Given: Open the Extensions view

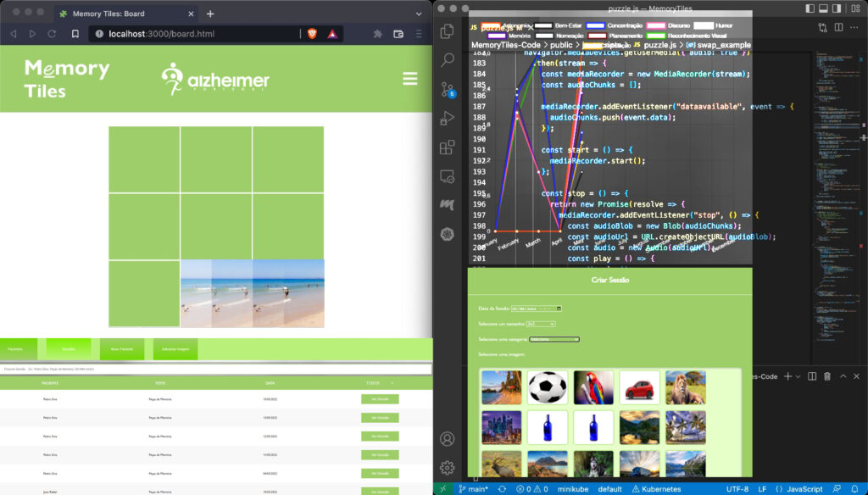Looking at the screenshot, I should click(x=448, y=147).
